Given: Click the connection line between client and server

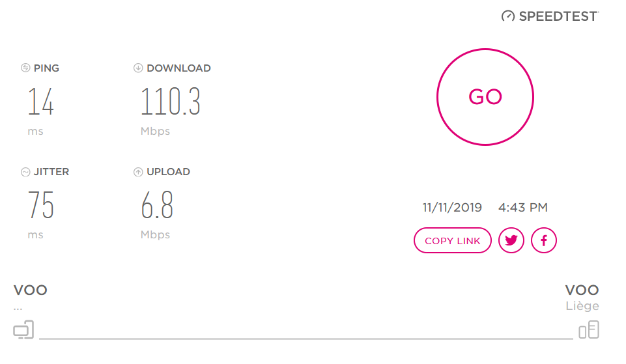Looking at the screenshot, I should [x=306, y=339].
